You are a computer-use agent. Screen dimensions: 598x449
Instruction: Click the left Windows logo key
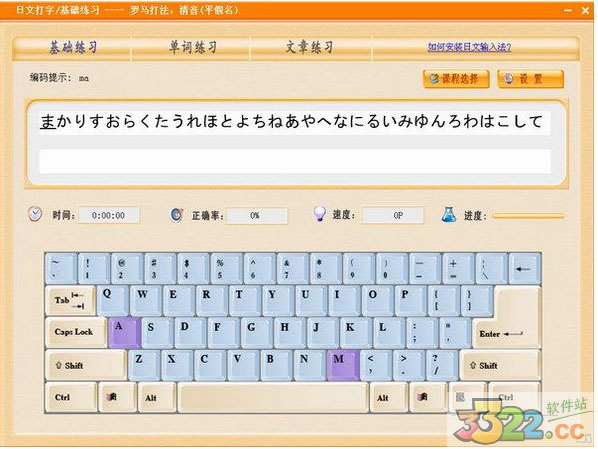coord(117,398)
